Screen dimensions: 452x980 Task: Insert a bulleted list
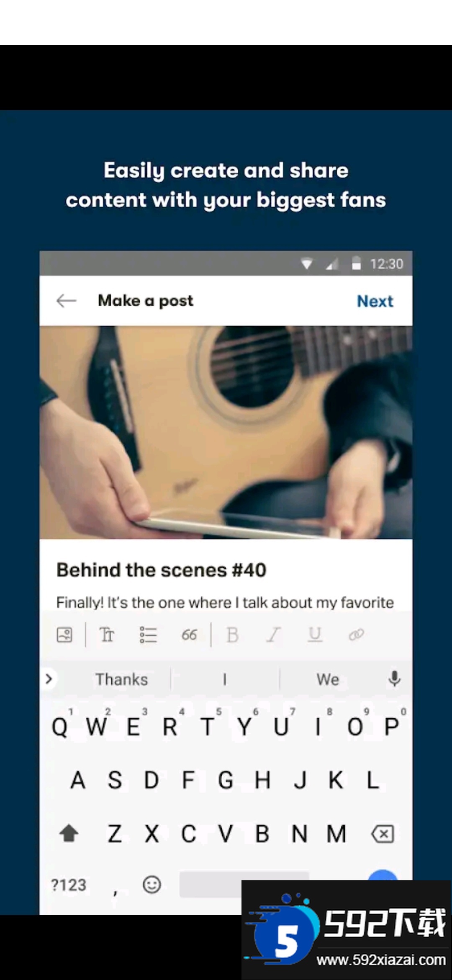coord(148,635)
